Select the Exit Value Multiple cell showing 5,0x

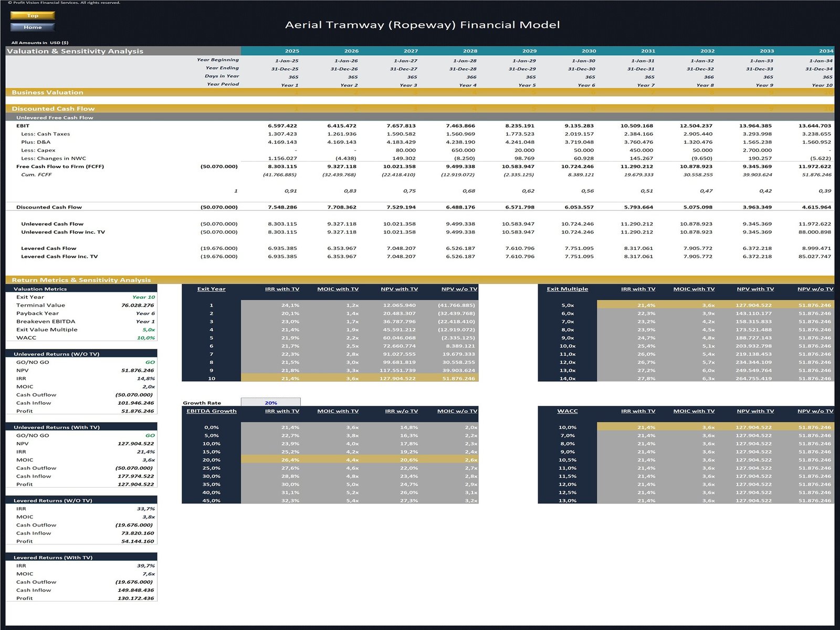150,329
